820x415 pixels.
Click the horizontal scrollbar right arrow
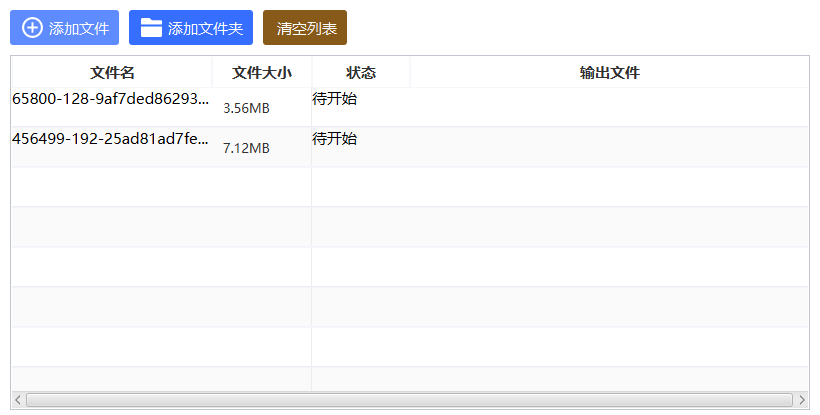802,400
